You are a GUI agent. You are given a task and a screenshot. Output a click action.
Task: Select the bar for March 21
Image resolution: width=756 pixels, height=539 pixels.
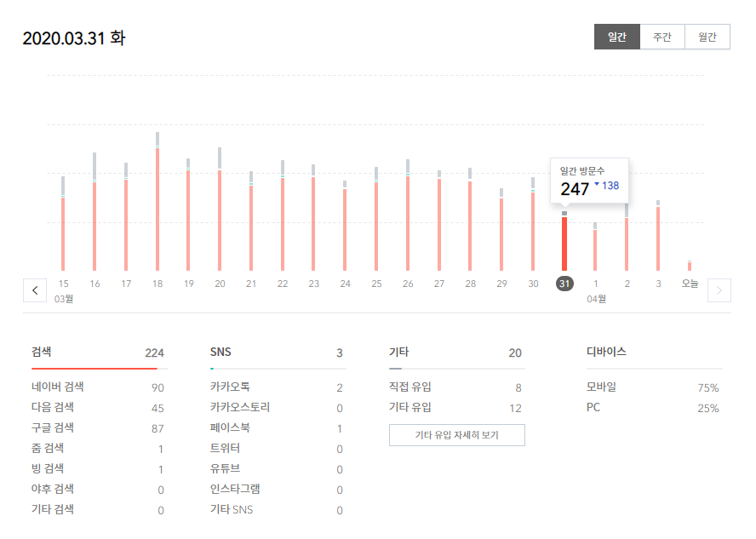pos(250,221)
